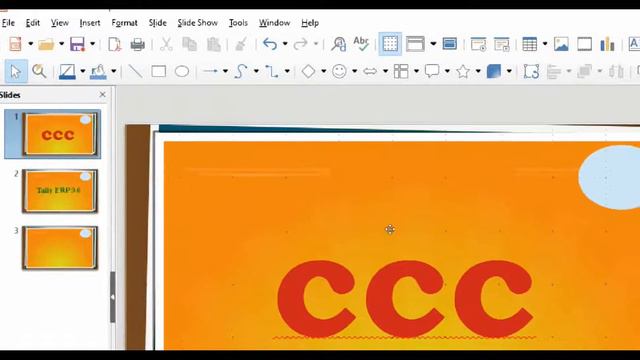Expand the Save options dropdown arrow
This screenshot has height=360, width=640.
93,44
